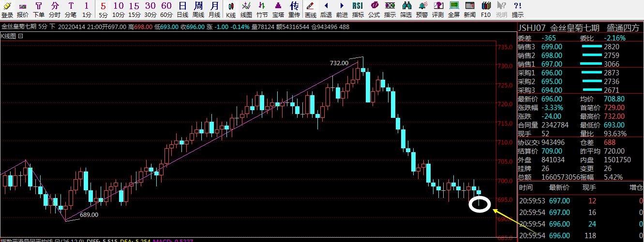The width and height of the screenshot is (644, 242).
Task: Click the 内盘 value 1501750
Action: [x=617, y=160]
